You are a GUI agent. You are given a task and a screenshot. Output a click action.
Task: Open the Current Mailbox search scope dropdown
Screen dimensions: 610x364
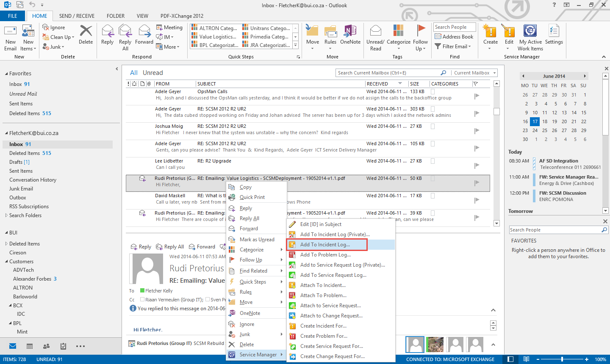[x=474, y=73]
